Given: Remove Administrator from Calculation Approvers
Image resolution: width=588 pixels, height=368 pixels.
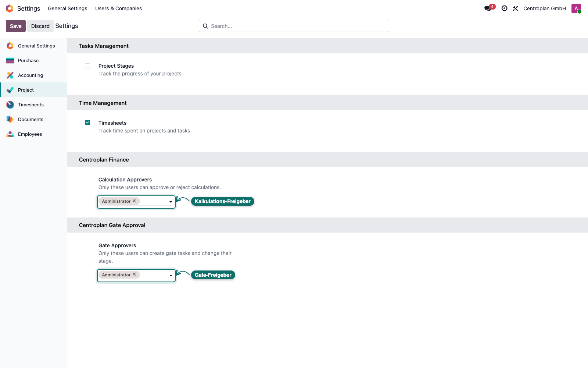Looking at the screenshot, I should (x=135, y=201).
